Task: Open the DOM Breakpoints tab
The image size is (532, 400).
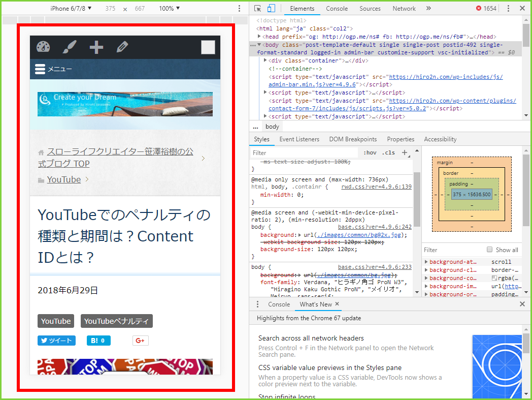Action: coord(353,139)
